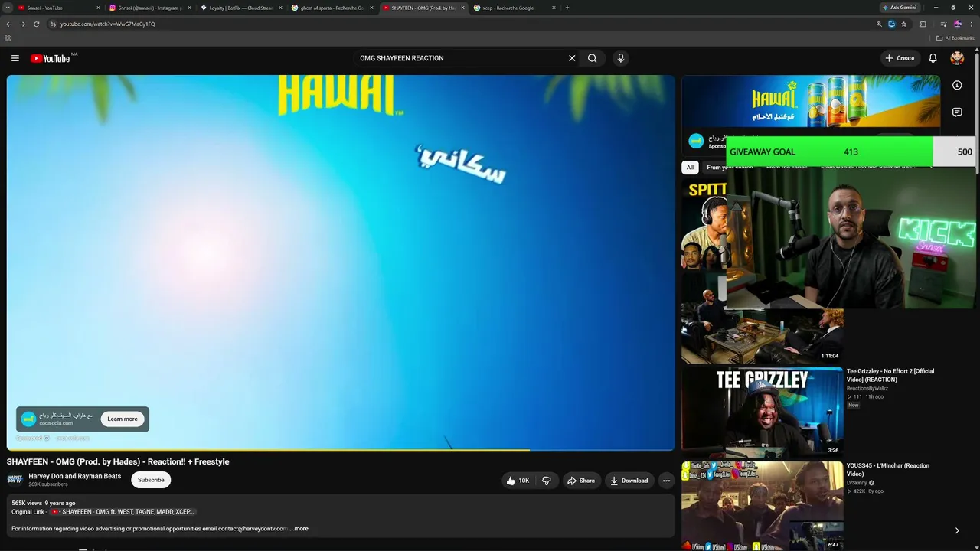Open the LVSkinny channel name
Image resolution: width=980 pixels, height=551 pixels.
pos(857,483)
